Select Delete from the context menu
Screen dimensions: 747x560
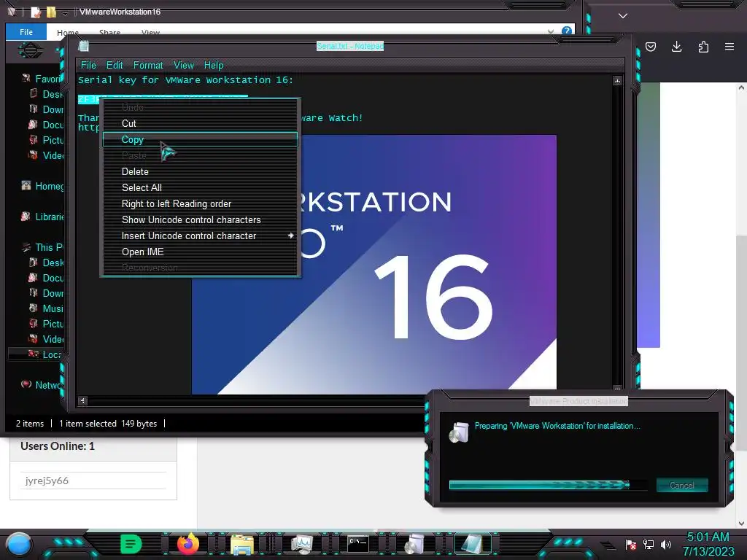click(x=200, y=171)
